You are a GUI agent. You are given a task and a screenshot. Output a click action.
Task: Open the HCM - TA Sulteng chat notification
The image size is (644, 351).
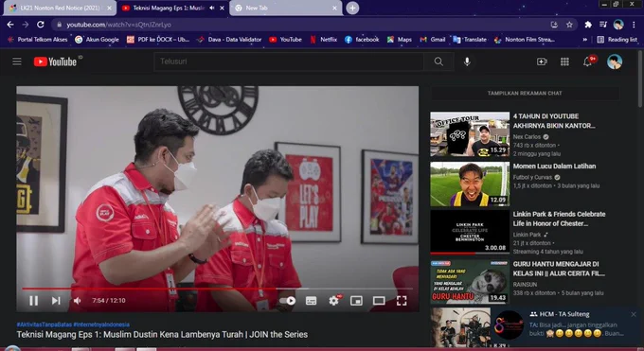(x=565, y=326)
